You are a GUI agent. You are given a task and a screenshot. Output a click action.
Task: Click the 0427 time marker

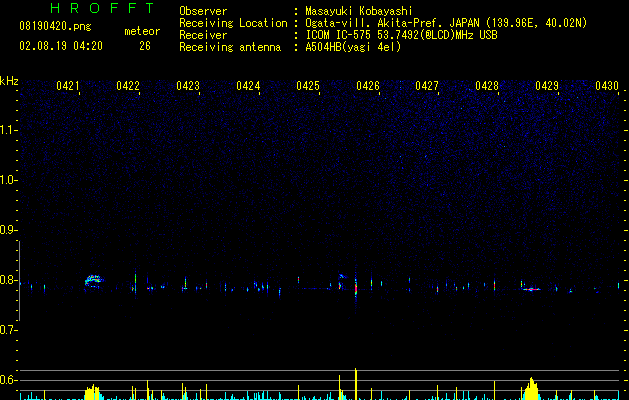tap(427, 86)
